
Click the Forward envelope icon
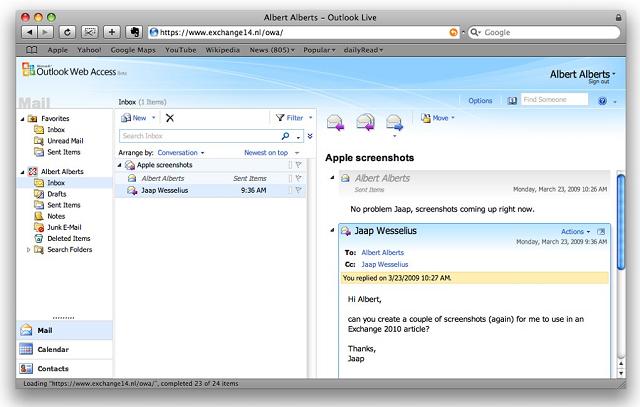(x=394, y=122)
